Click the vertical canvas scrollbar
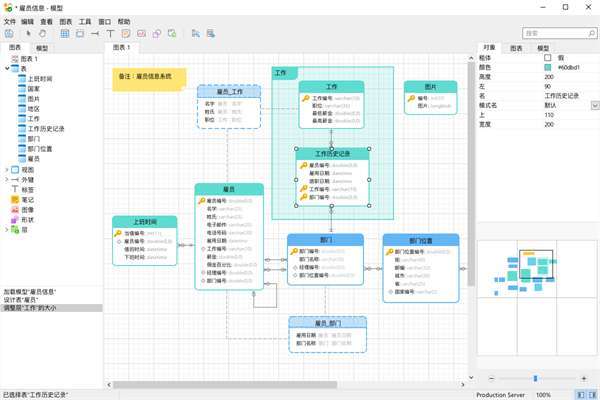Viewport: 600px width, 400px height. [471, 174]
